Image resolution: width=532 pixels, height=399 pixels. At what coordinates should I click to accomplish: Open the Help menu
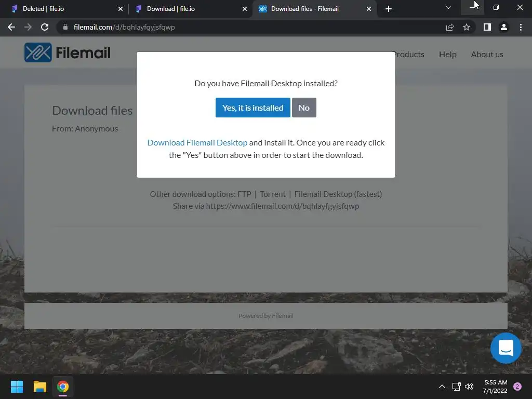coord(447,54)
